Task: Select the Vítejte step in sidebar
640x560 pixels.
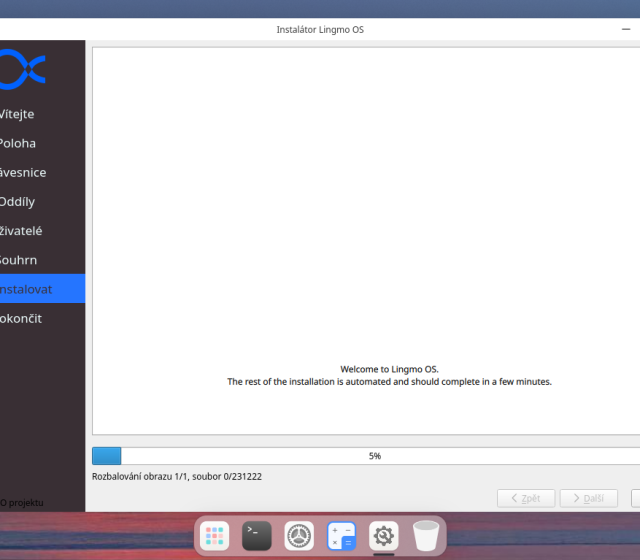Action: pos(20,114)
